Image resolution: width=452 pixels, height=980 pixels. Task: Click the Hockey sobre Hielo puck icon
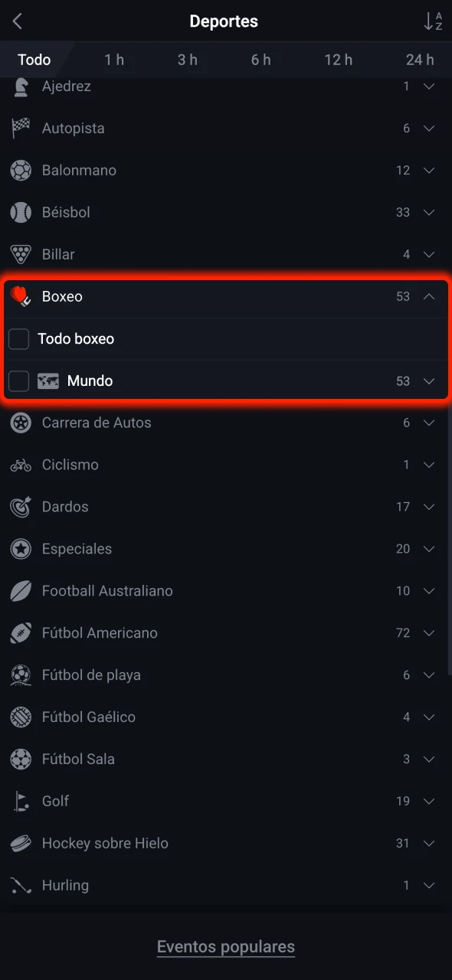(21, 843)
